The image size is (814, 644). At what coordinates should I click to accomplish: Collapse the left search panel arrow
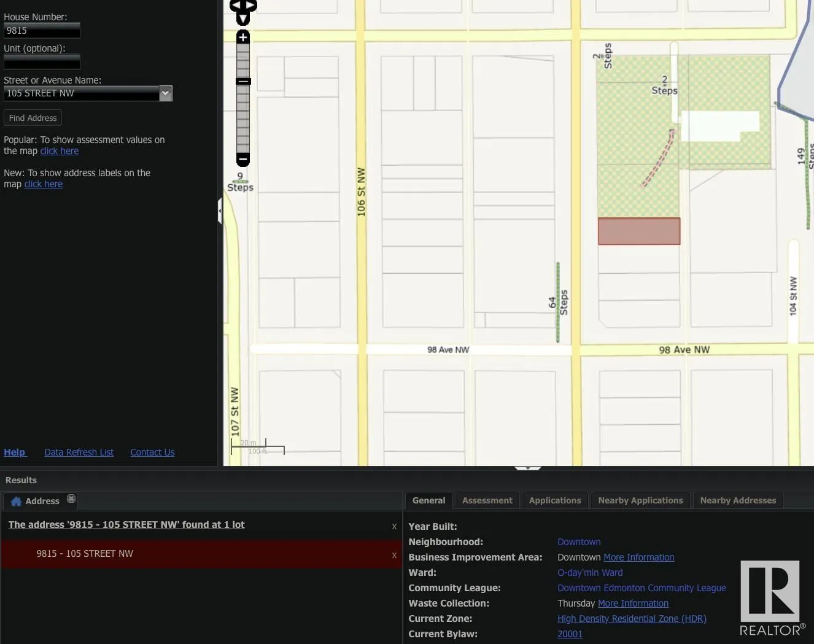[x=220, y=211]
